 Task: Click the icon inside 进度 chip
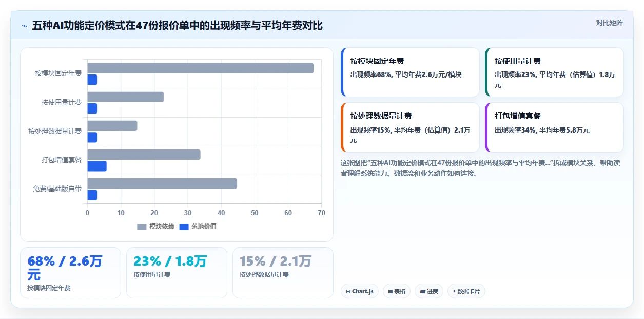tap(422, 292)
